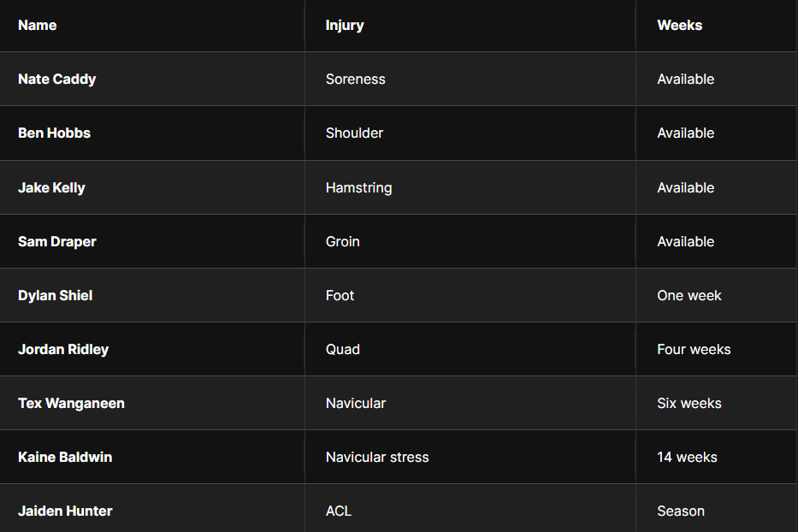This screenshot has height=532, width=798.
Task: Select the Nate Caddy name cell
Action: coord(57,79)
